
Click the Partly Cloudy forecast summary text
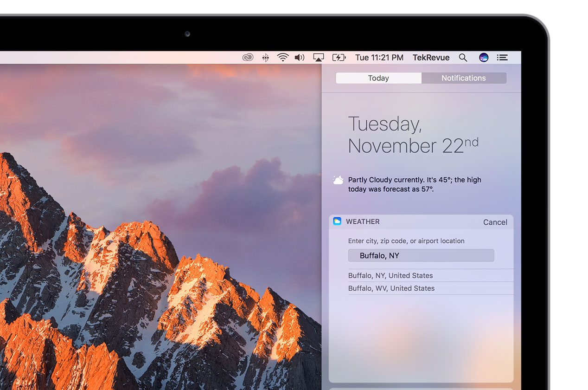pos(415,184)
